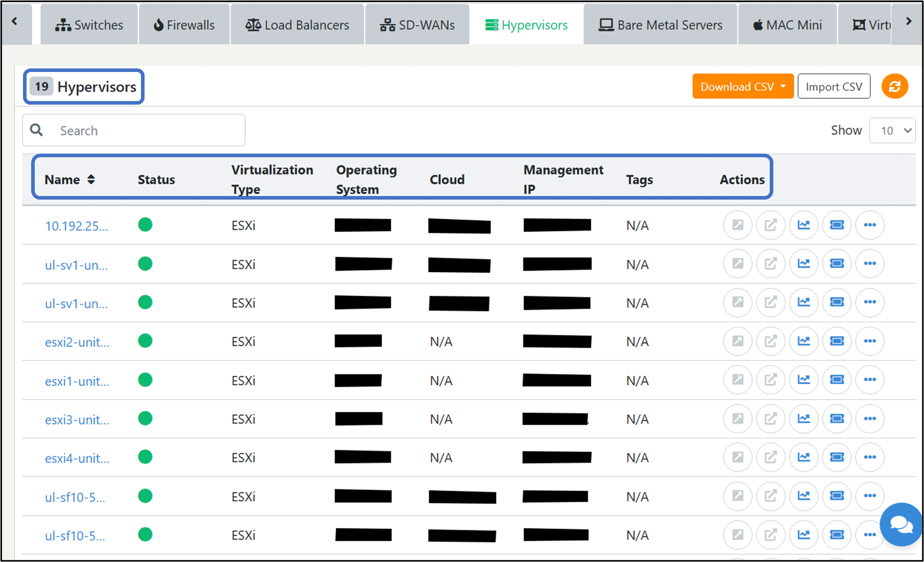This screenshot has width=924, height=562.
Task: Open the Show rows count dropdown
Action: click(x=892, y=131)
